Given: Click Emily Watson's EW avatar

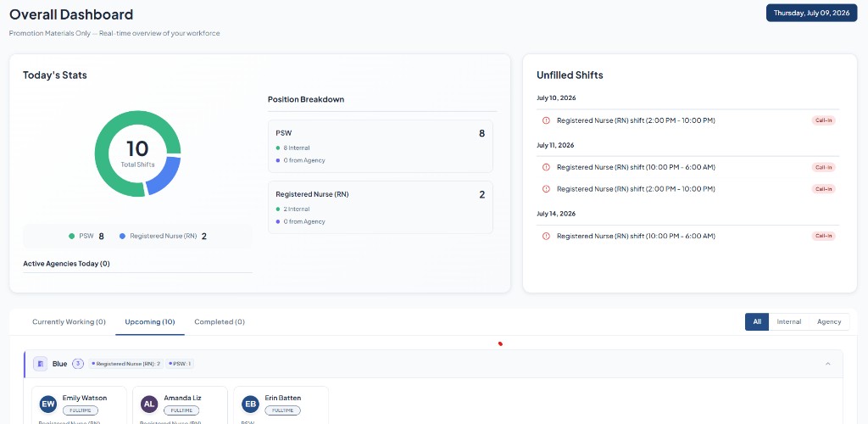Looking at the screenshot, I should (x=48, y=404).
